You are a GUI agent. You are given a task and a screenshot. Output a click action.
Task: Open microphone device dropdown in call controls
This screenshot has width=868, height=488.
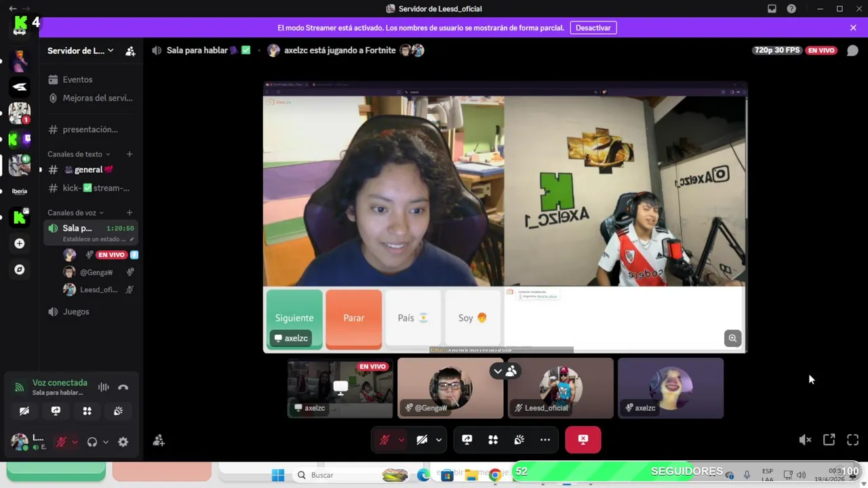(401, 440)
